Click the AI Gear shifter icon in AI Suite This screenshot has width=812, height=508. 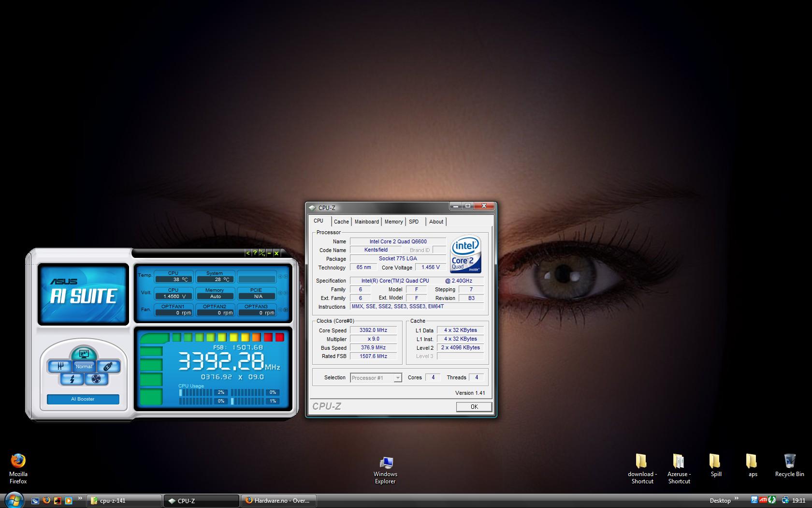tap(60, 367)
